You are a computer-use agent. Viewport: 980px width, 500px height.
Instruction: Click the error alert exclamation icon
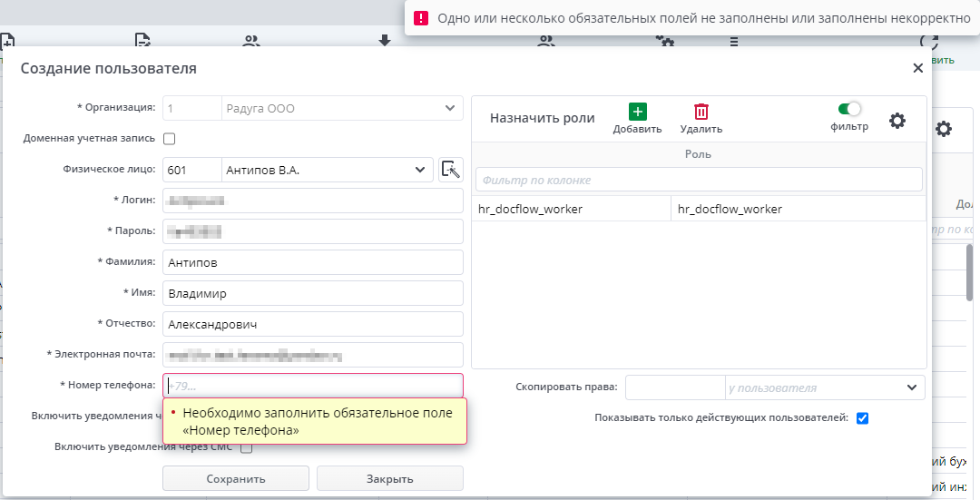tap(420, 18)
